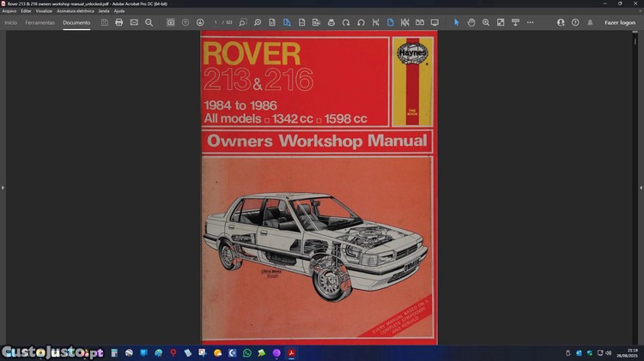Viewport: 644px width, 361px height.
Task: Open the notifications bell
Action: click(x=590, y=22)
